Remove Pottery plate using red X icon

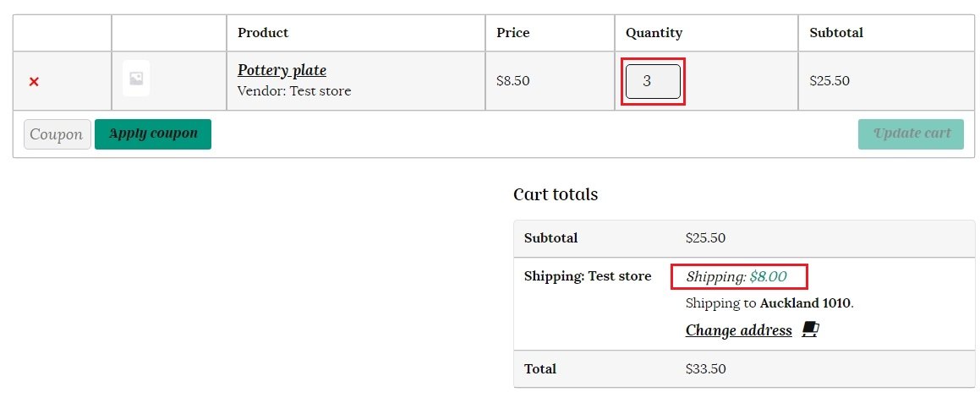(34, 81)
